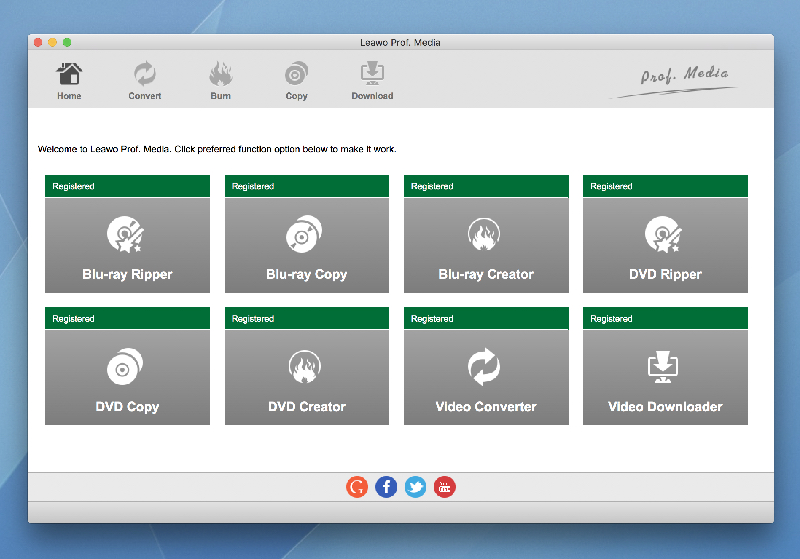Launch Video Downloader via its label
800x559 pixels.
[x=665, y=406]
